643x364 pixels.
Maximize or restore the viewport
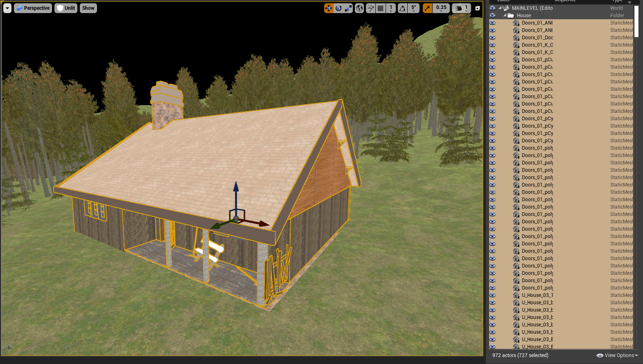(477, 8)
